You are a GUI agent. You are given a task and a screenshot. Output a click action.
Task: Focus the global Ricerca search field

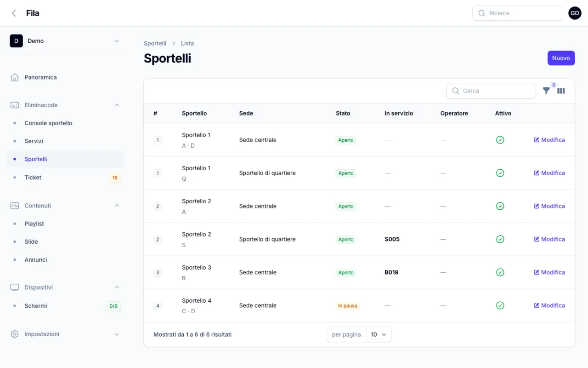(517, 13)
